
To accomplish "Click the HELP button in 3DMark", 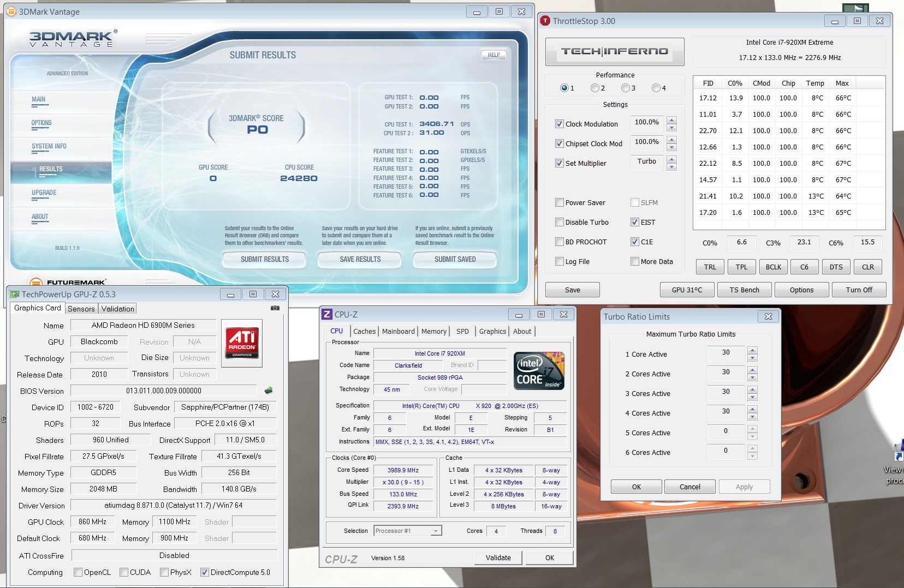I will [x=494, y=55].
